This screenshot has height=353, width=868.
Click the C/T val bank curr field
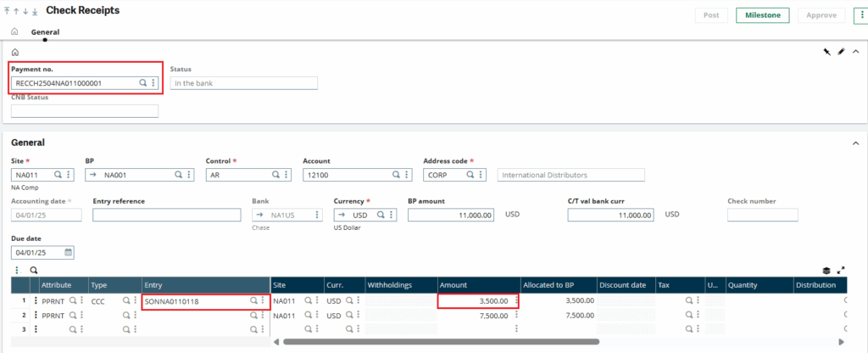[610, 215]
